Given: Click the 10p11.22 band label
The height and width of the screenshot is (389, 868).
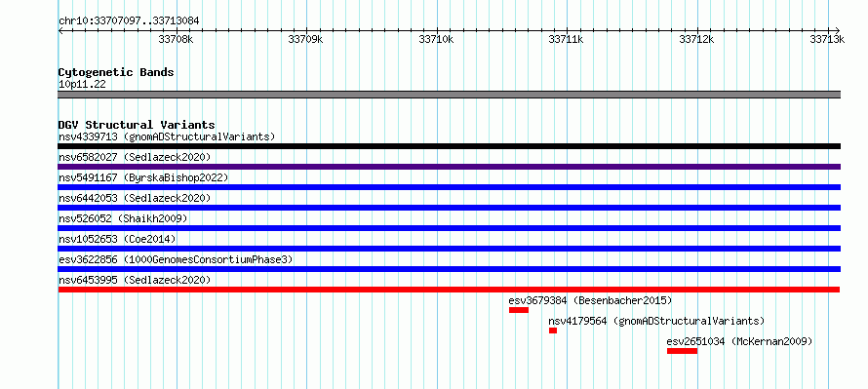Looking at the screenshot, I should [x=82, y=85].
